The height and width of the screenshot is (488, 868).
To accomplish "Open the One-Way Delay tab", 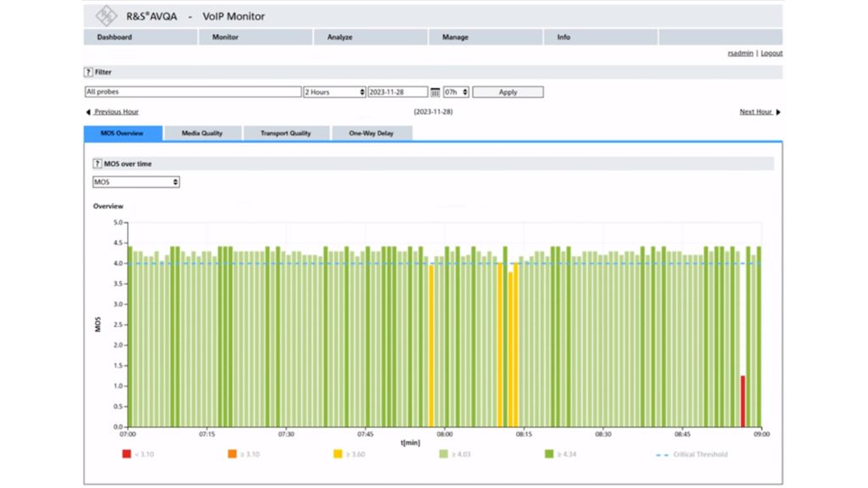I will [x=371, y=133].
